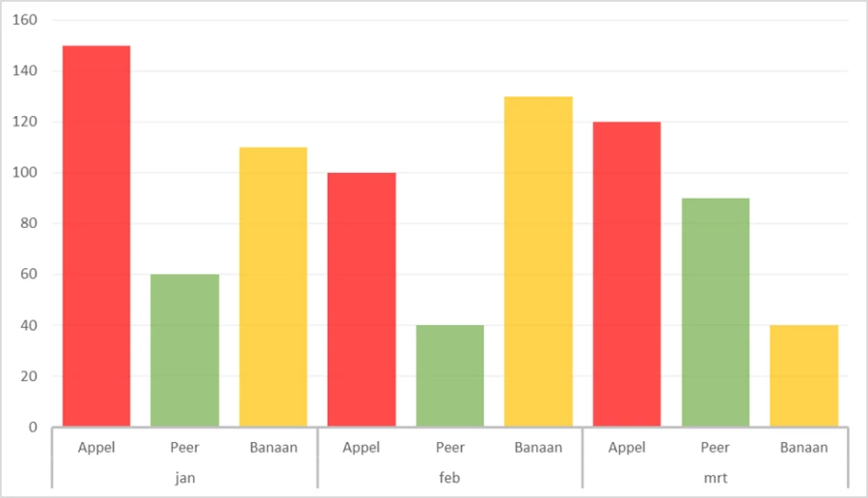868x498 pixels.
Task: Select the green Peer bar in jan
Action: (x=184, y=350)
